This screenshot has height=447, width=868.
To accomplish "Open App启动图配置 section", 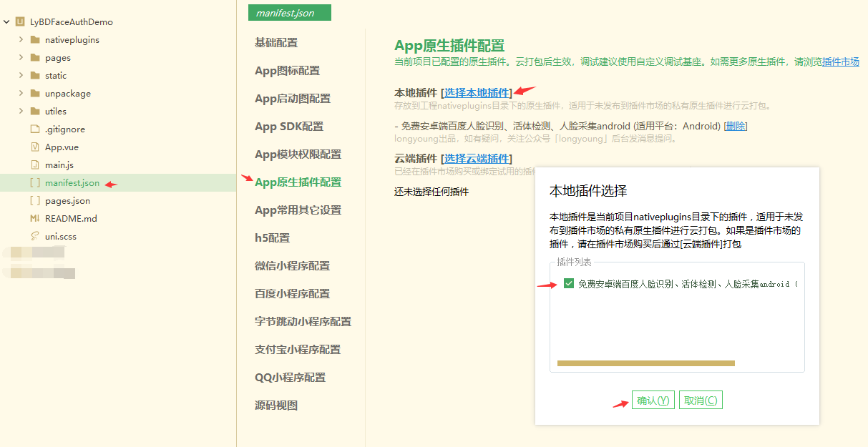I will (x=293, y=99).
